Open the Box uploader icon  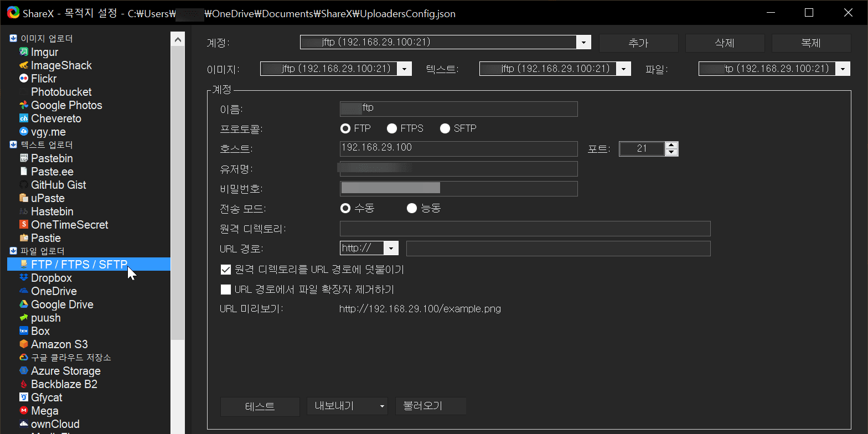pyautogui.click(x=24, y=331)
